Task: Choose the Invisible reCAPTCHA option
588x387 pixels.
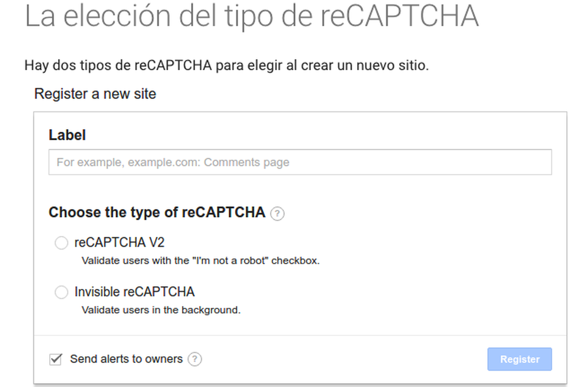Action: click(61, 292)
